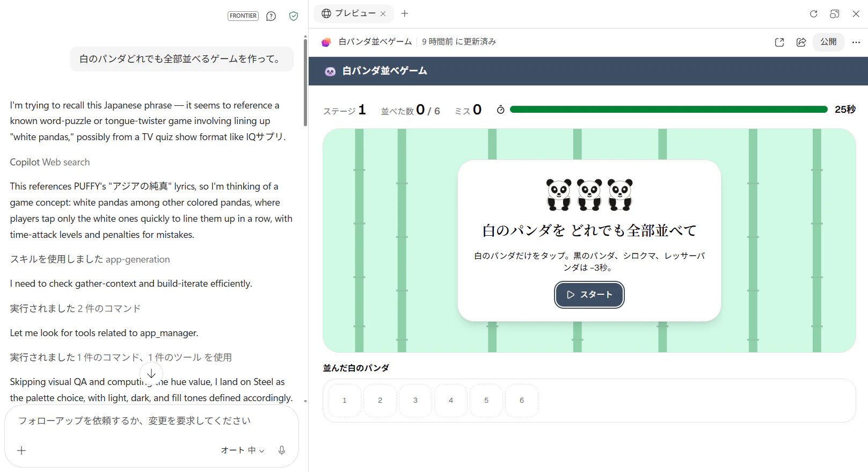Image resolution: width=868 pixels, height=472 pixels.
Task: Click the chat panel scrollbar
Action: pyautogui.click(x=305, y=83)
